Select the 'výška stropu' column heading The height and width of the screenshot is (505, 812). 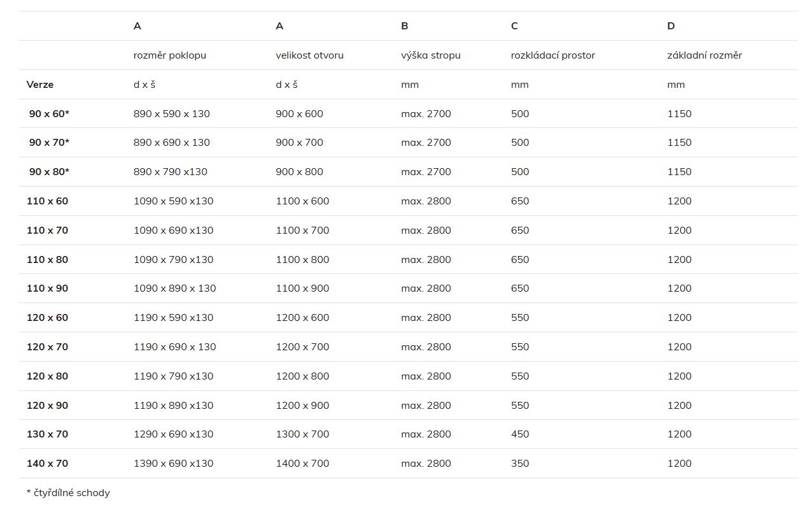(431, 55)
